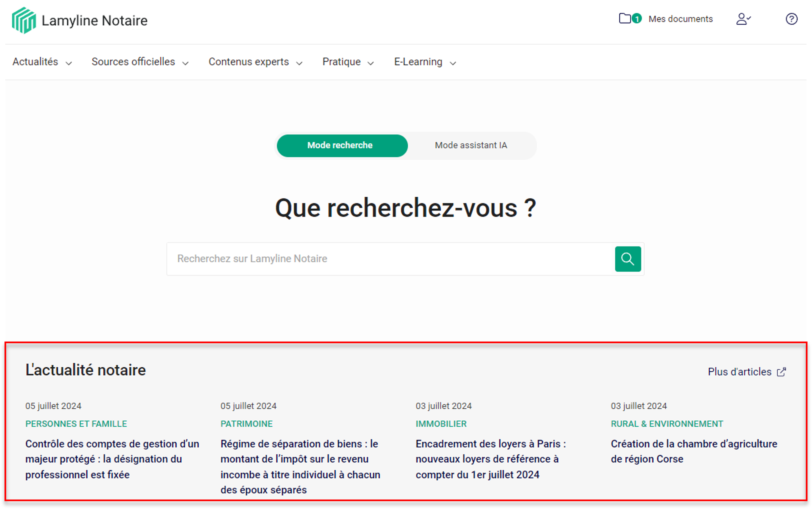
Task: Open the user account profile icon
Action: click(x=743, y=19)
